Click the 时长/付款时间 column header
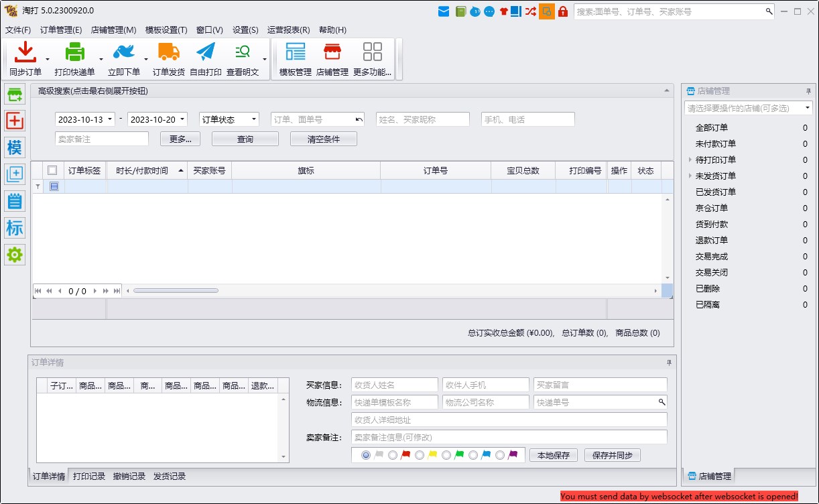 [x=147, y=170]
